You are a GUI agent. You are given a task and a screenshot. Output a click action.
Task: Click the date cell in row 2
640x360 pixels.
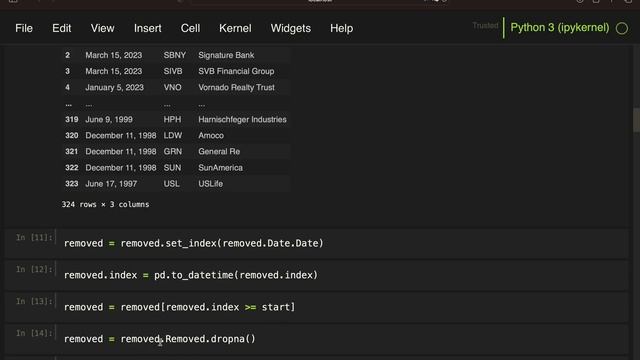(113, 55)
